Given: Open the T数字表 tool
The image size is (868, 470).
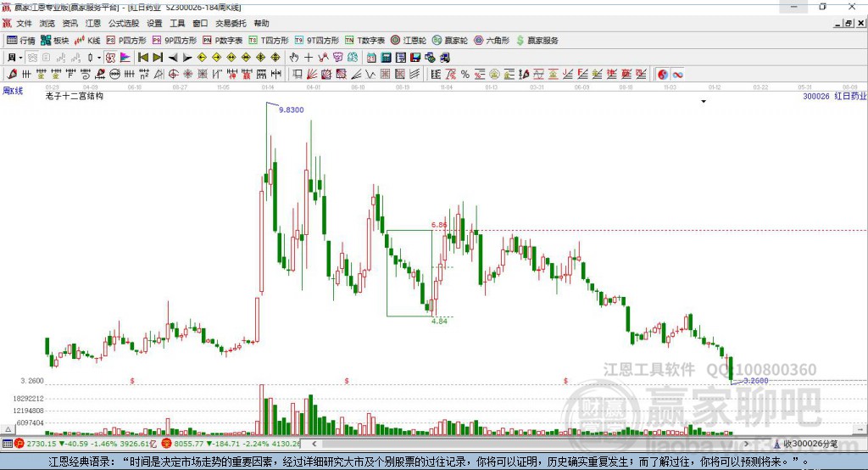Looking at the screenshot, I should tap(364, 41).
